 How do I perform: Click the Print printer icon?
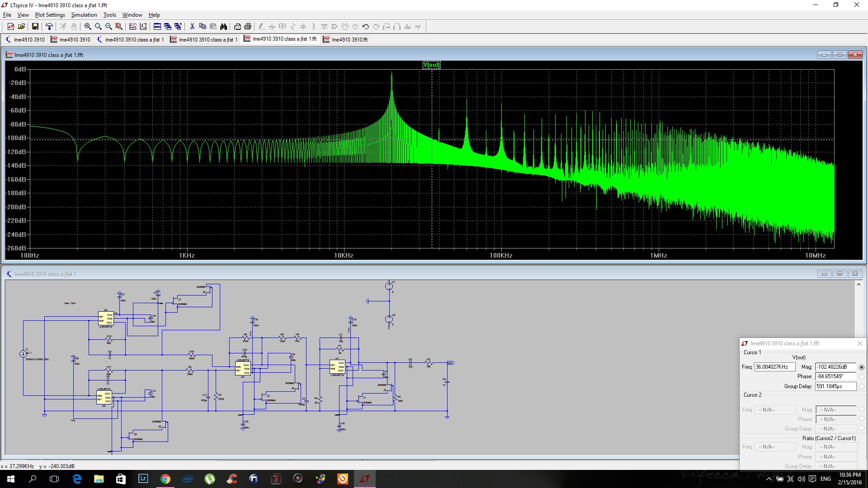pos(248,27)
